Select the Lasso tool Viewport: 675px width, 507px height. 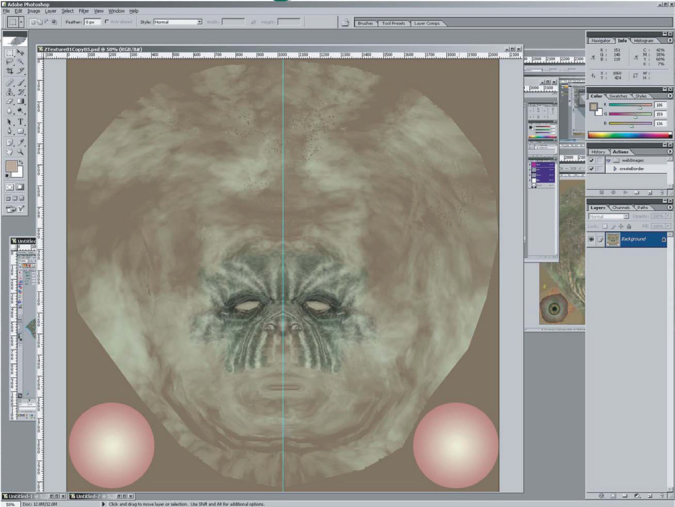pyautogui.click(x=9, y=62)
